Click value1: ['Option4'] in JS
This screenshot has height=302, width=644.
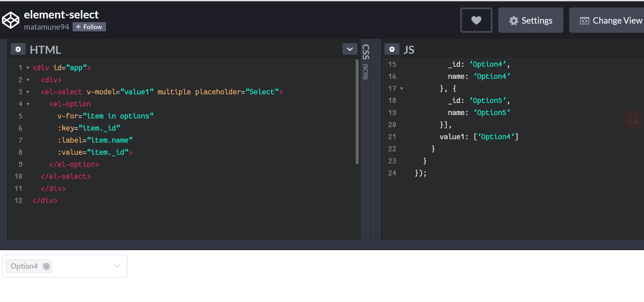pos(479,137)
